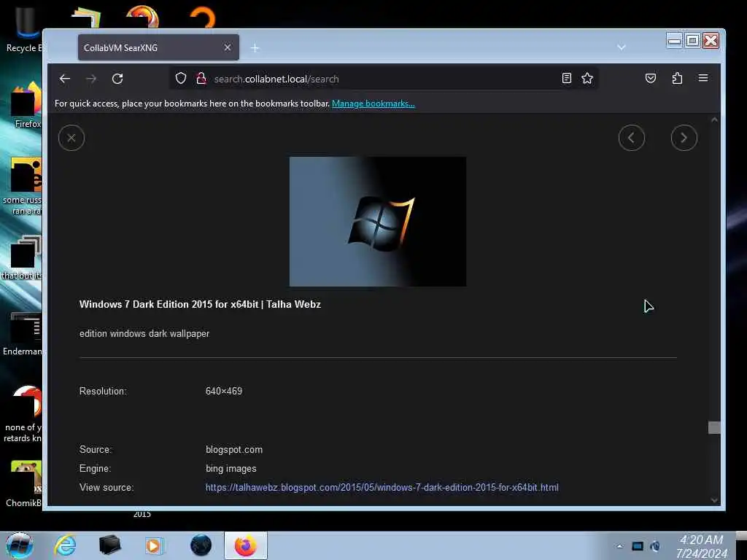Save page to Pocket
This screenshot has height=560, width=747.
click(x=650, y=78)
